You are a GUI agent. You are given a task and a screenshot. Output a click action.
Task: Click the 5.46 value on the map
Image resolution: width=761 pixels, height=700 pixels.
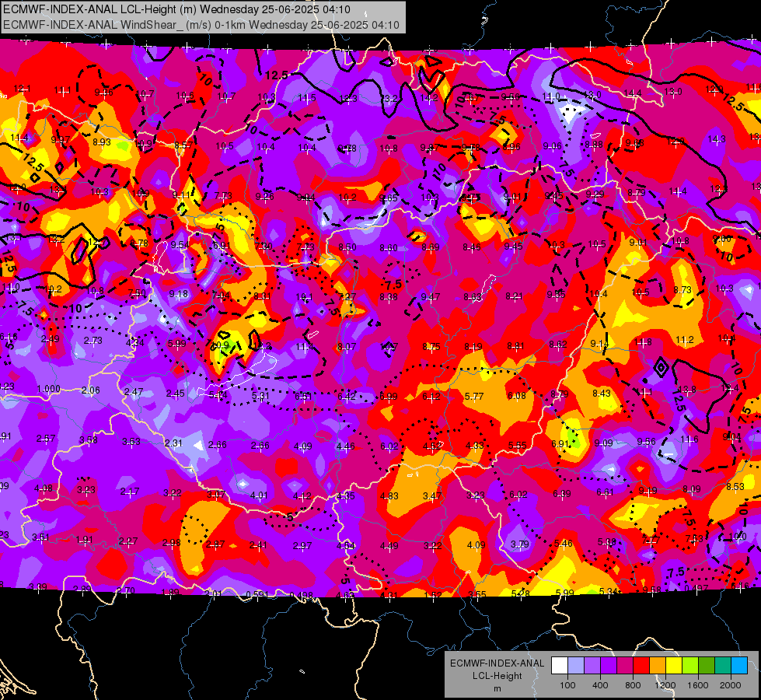click(x=563, y=543)
